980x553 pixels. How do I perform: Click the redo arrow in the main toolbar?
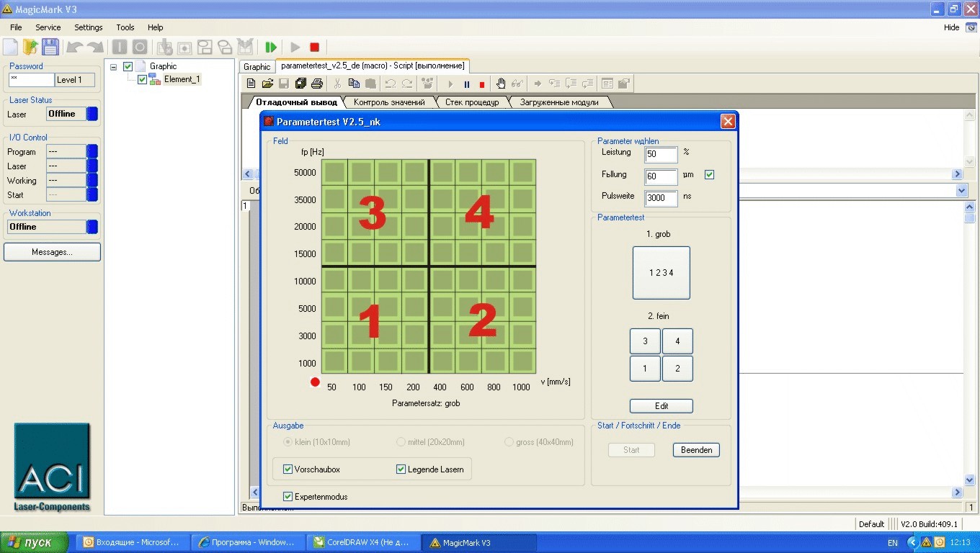(94, 47)
